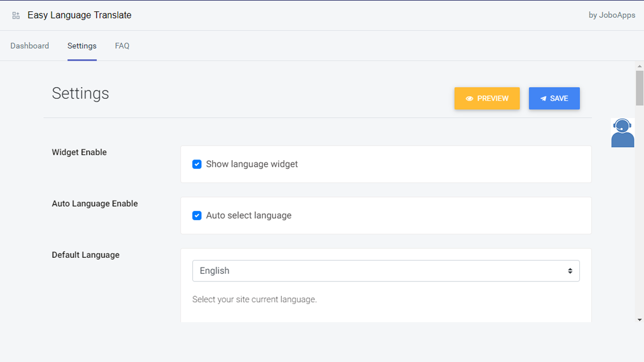Click the eye icon on the Preview button
This screenshot has height=362, width=644.
point(469,99)
